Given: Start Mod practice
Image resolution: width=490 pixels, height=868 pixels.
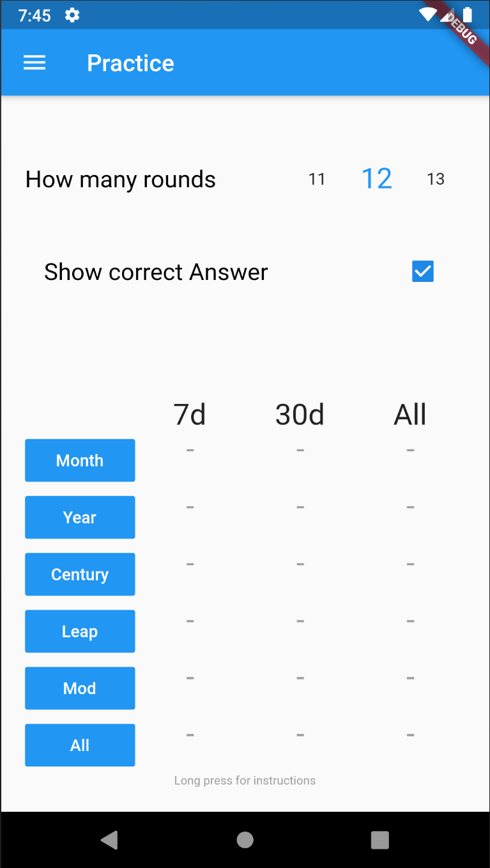Looking at the screenshot, I should [80, 688].
